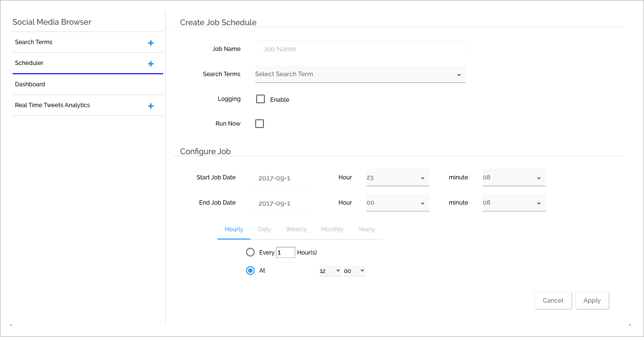Click the Social Media Browser title
This screenshot has width=644, height=337.
pyautogui.click(x=52, y=22)
